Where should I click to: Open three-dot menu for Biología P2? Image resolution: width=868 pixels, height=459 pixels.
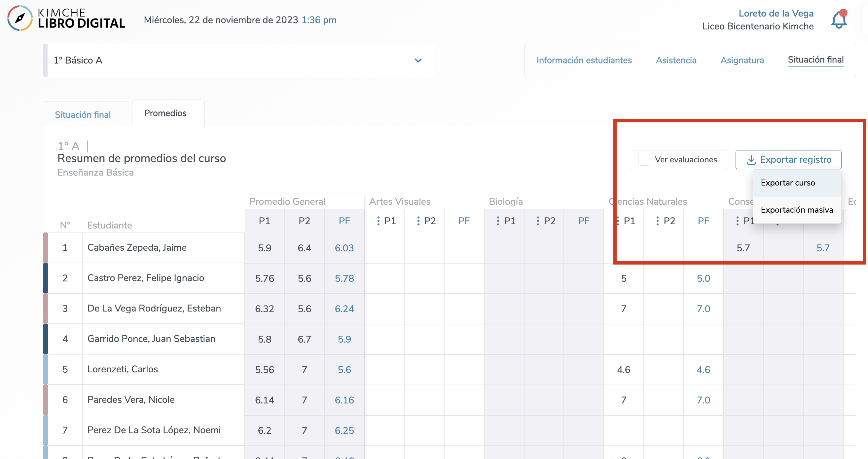pyautogui.click(x=538, y=221)
